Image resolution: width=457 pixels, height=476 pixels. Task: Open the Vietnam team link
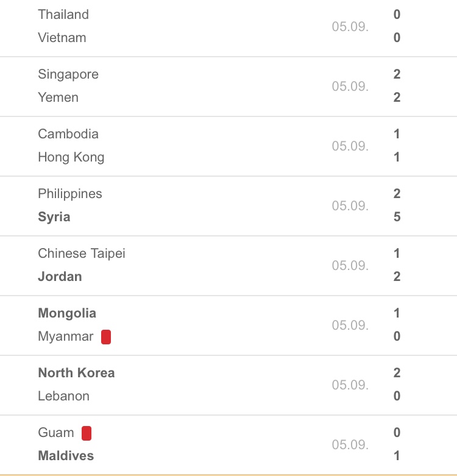tap(62, 38)
